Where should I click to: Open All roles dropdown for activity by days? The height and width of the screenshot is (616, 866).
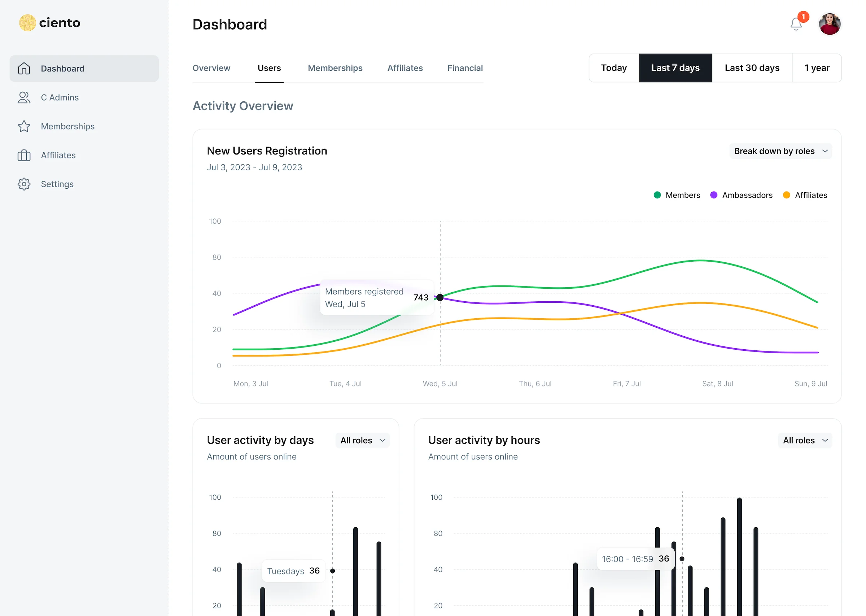point(363,440)
